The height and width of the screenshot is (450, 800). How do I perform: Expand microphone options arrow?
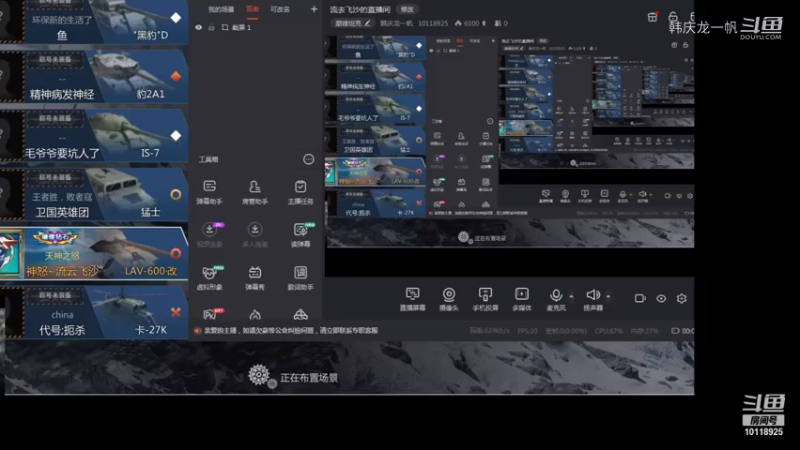pos(571,296)
